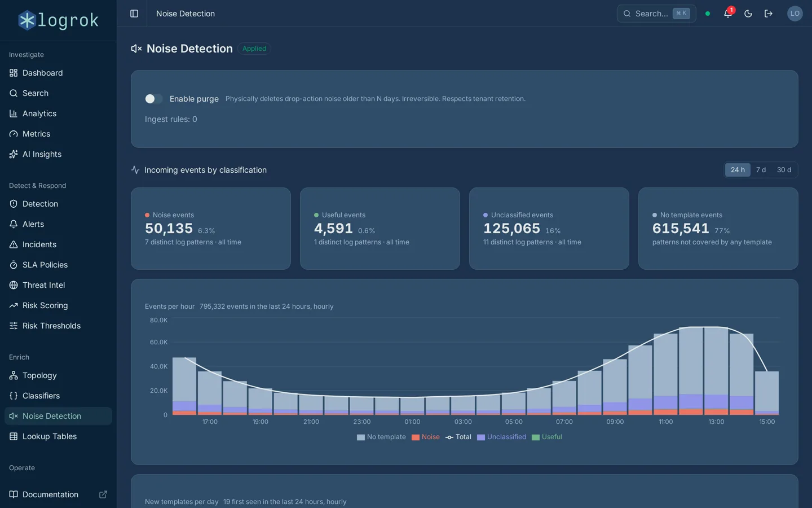
Task: Click the Ingest rules: 0 text
Action: tap(171, 119)
